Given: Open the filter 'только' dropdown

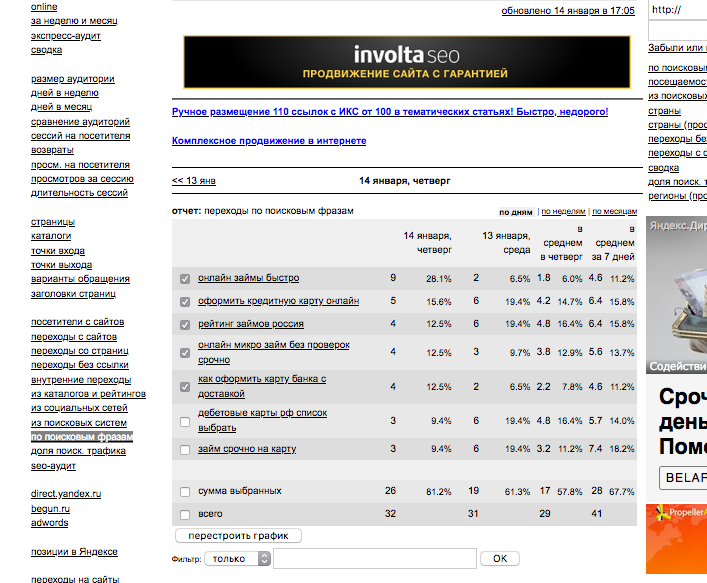Looking at the screenshot, I should pyautogui.click(x=238, y=559).
